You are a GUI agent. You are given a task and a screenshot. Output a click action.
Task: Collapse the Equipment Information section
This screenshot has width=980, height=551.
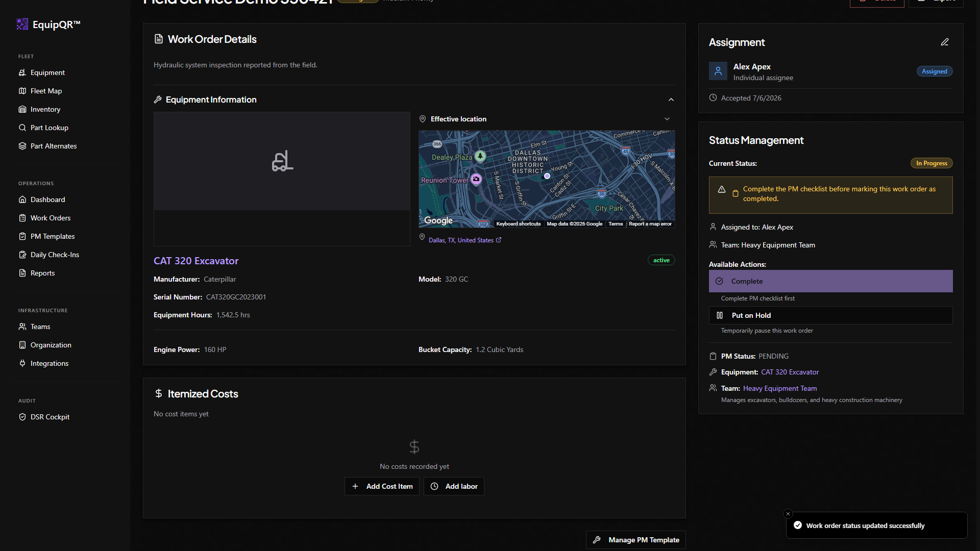point(671,99)
